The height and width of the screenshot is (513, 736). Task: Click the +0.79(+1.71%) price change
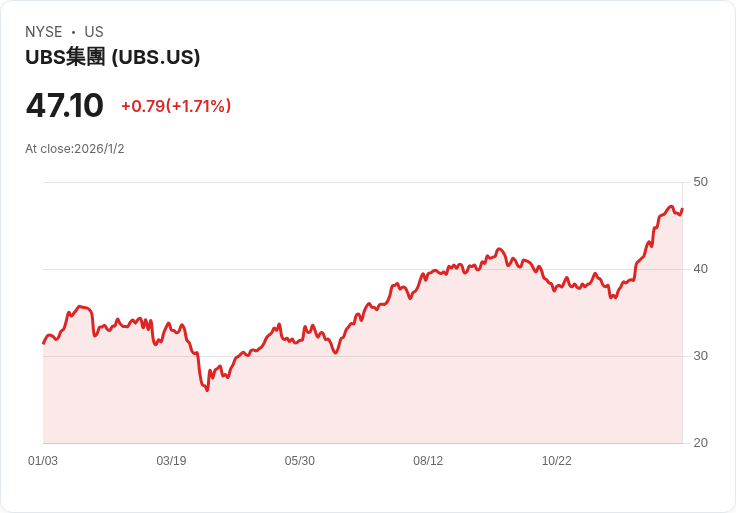tap(176, 106)
